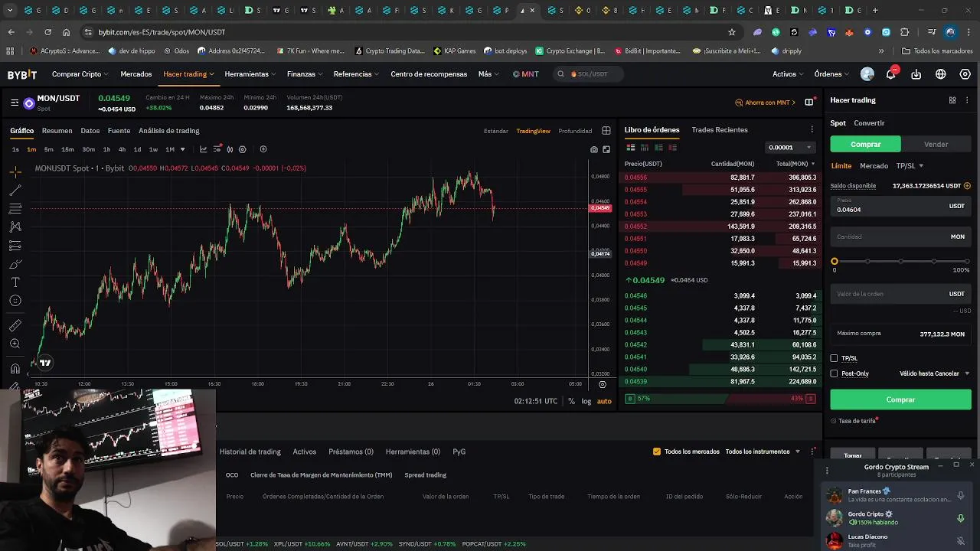
Task: Expand the chart to fullscreen
Action: (606, 149)
